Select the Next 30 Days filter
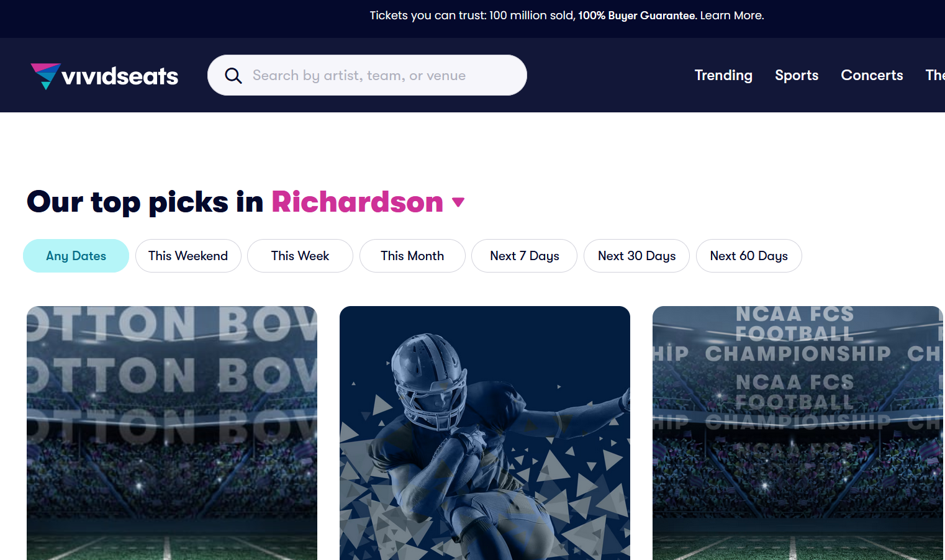 click(636, 256)
